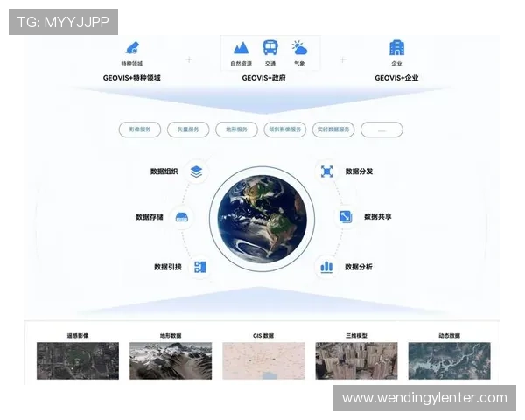Viewport: 525px width, 420px height.
Task: Open the 动态数据 river thumbnail
Action: 450,360
